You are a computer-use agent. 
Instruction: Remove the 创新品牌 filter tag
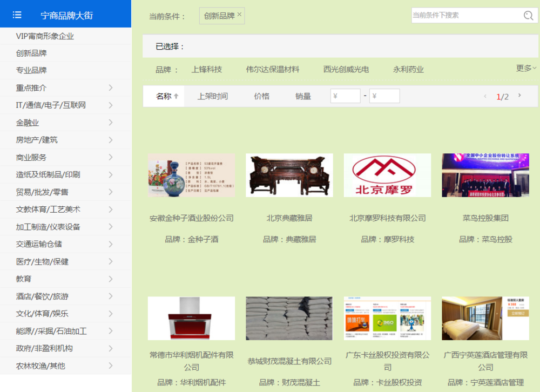point(239,14)
